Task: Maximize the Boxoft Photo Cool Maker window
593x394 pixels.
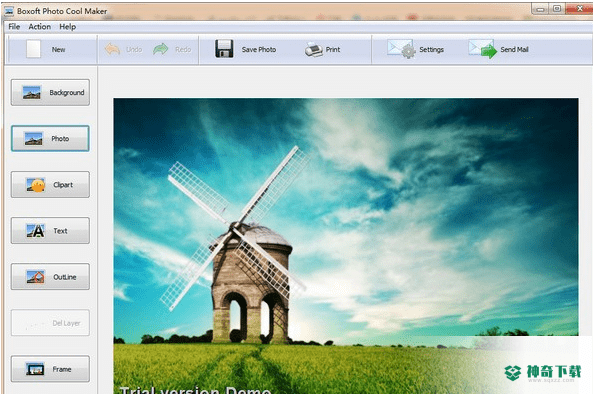Action: point(557,9)
